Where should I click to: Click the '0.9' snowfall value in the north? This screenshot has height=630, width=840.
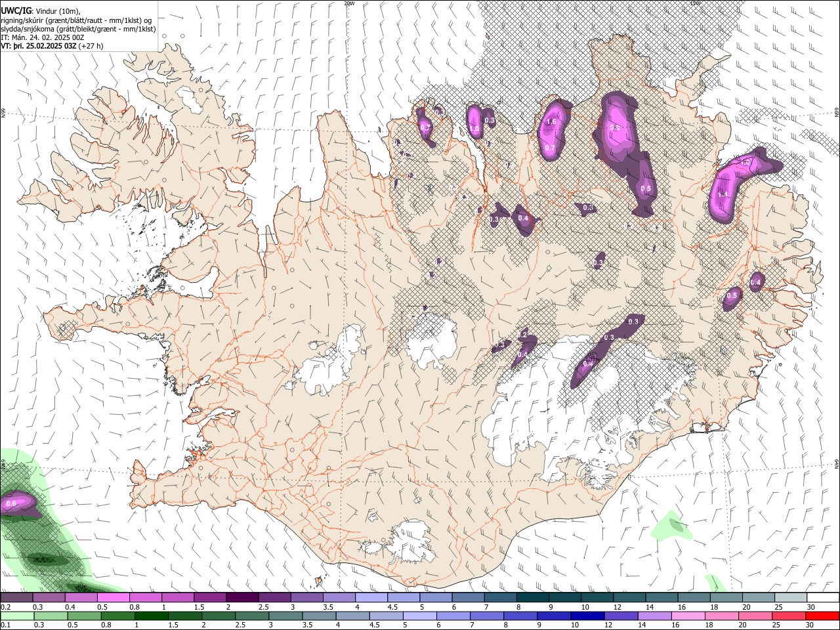(x=615, y=127)
